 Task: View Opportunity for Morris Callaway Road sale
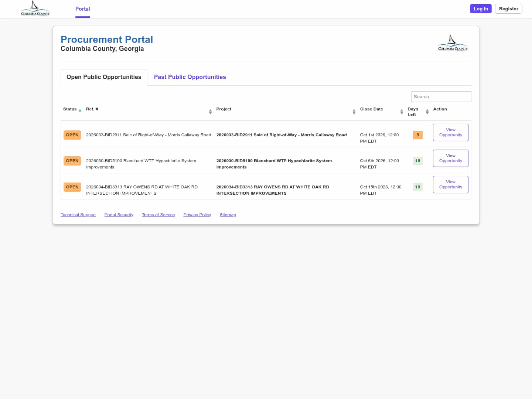(450, 132)
